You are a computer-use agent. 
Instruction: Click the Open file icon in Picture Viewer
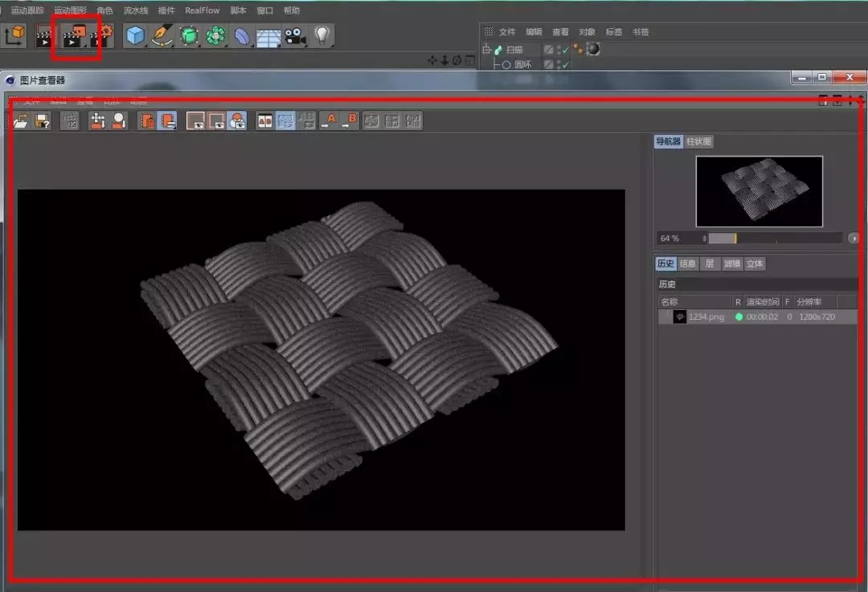[21, 120]
